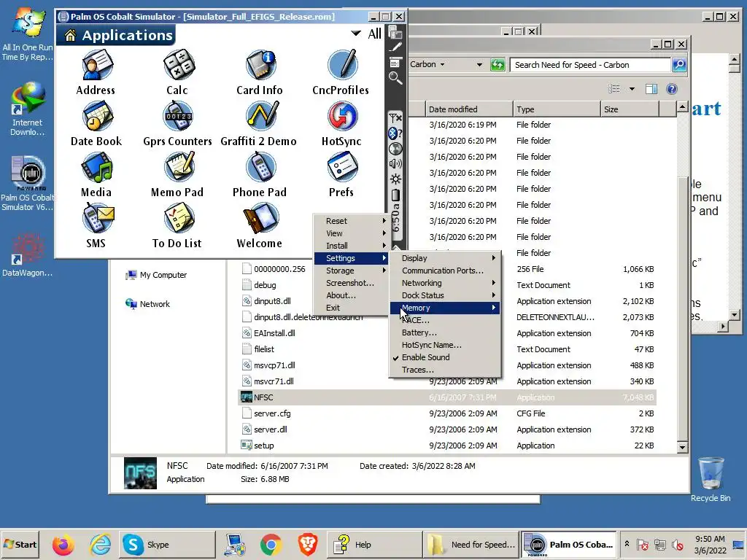Click the Find magnifier icon on Palm sidebar

[395, 77]
